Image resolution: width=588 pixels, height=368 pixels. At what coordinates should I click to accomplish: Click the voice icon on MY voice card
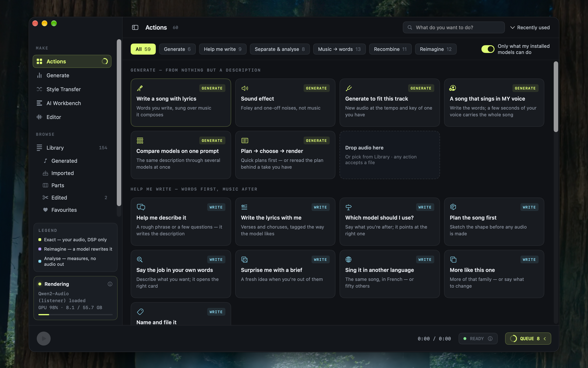coord(452,88)
